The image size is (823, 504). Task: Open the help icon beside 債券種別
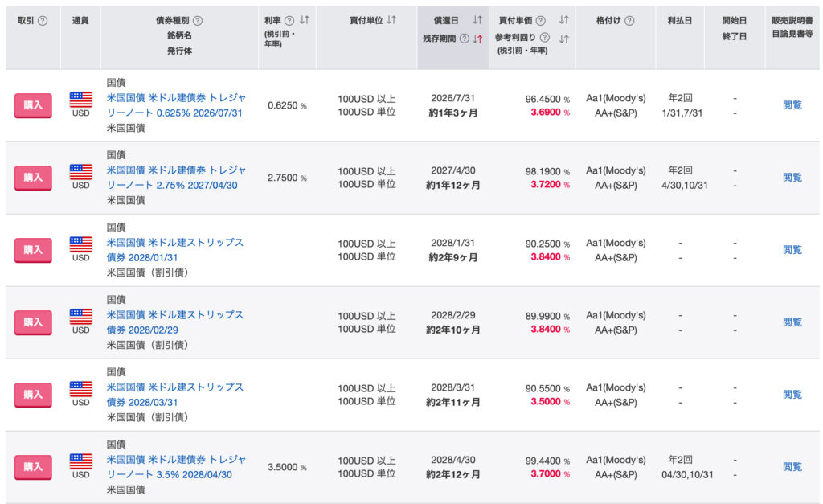point(198,21)
